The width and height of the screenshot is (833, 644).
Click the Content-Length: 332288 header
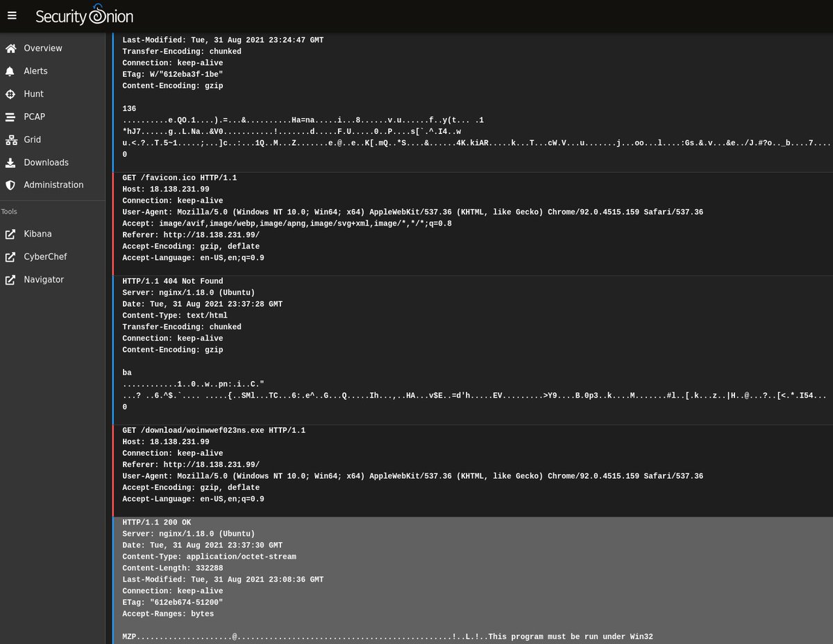(x=173, y=568)
